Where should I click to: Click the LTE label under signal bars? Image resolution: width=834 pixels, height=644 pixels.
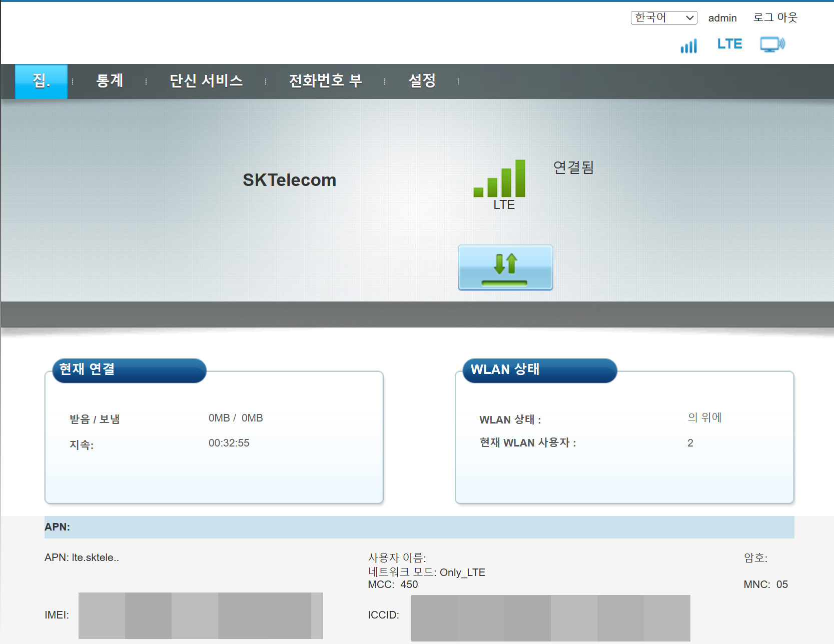click(x=504, y=205)
